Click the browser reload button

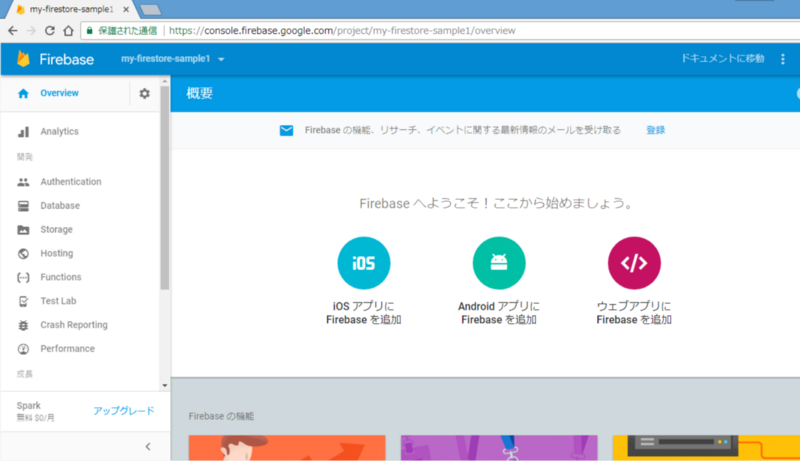pos(49,31)
